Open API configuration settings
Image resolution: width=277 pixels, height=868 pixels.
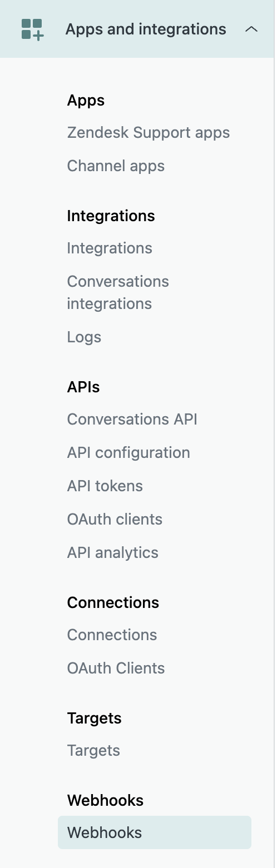128,452
